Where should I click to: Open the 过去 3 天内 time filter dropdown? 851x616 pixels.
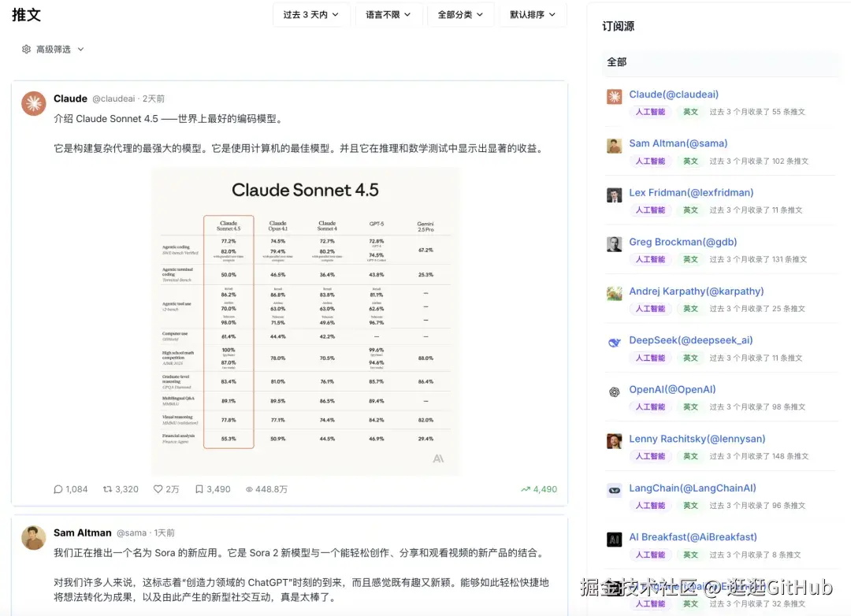pos(311,14)
